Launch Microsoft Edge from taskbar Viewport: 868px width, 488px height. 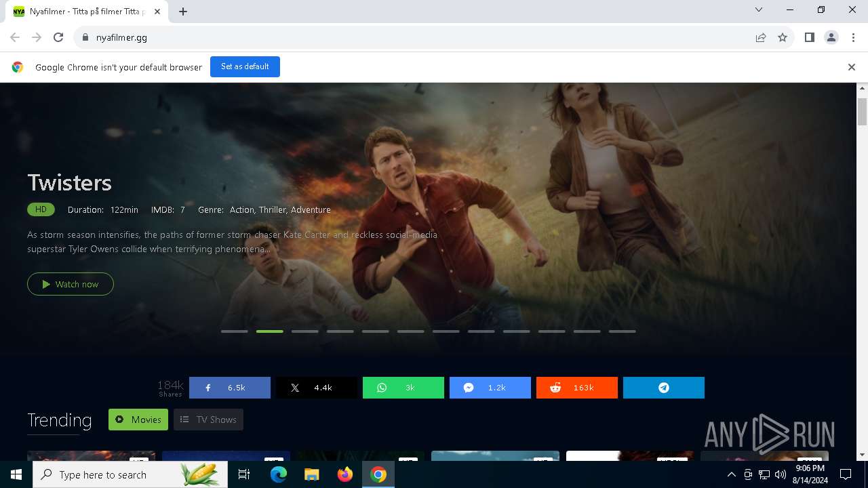[x=279, y=474]
